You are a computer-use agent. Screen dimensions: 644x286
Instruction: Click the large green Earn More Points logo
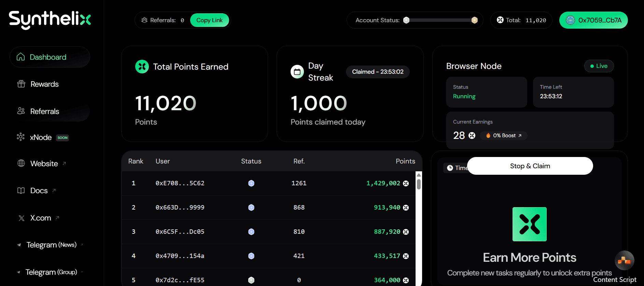point(529,224)
